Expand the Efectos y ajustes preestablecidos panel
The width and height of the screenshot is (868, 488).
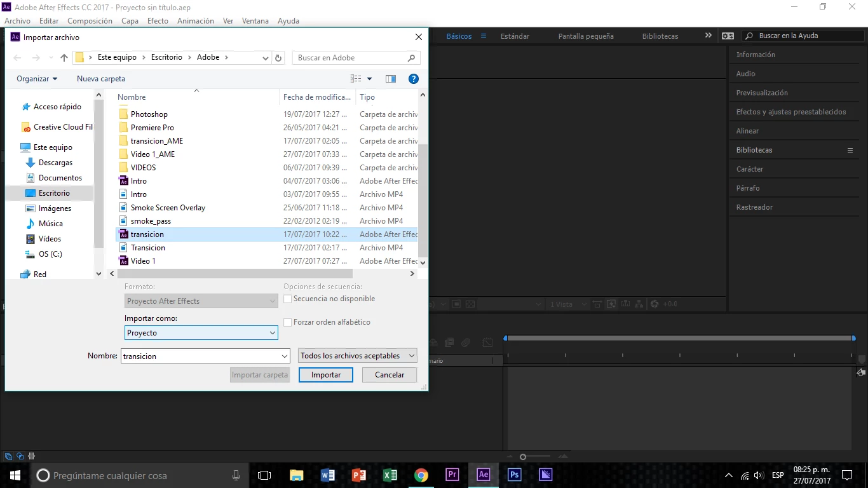click(x=791, y=112)
